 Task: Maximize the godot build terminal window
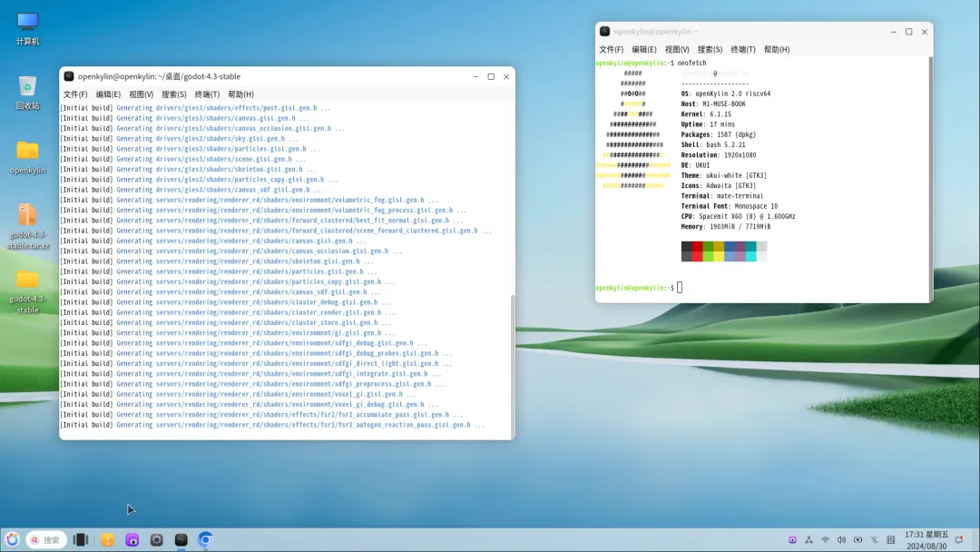(x=491, y=76)
